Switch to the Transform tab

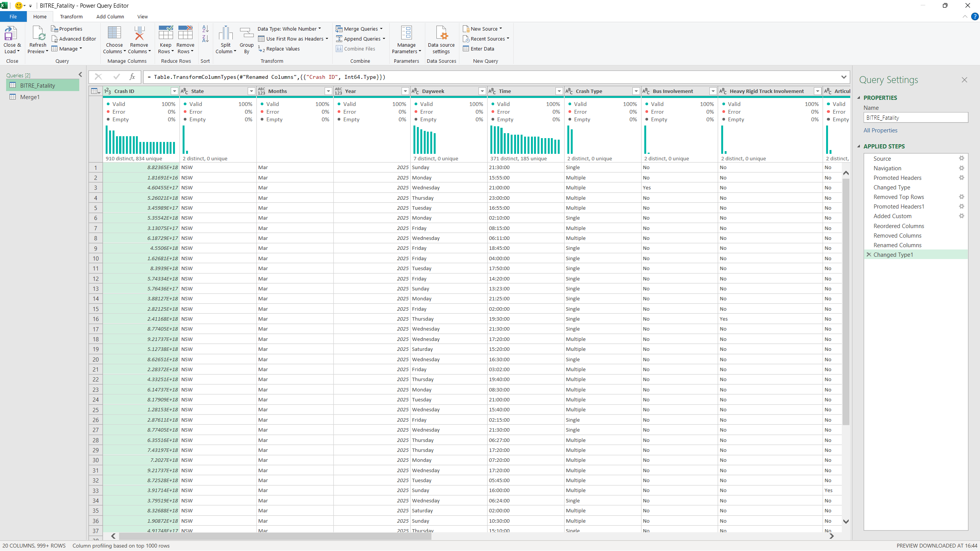point(71,16)
